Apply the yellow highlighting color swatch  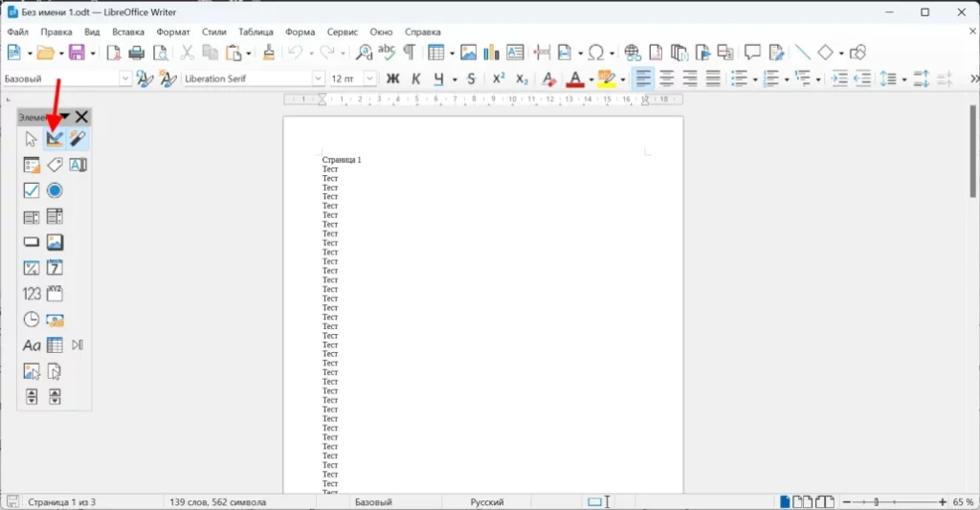[x=606, y=78]
